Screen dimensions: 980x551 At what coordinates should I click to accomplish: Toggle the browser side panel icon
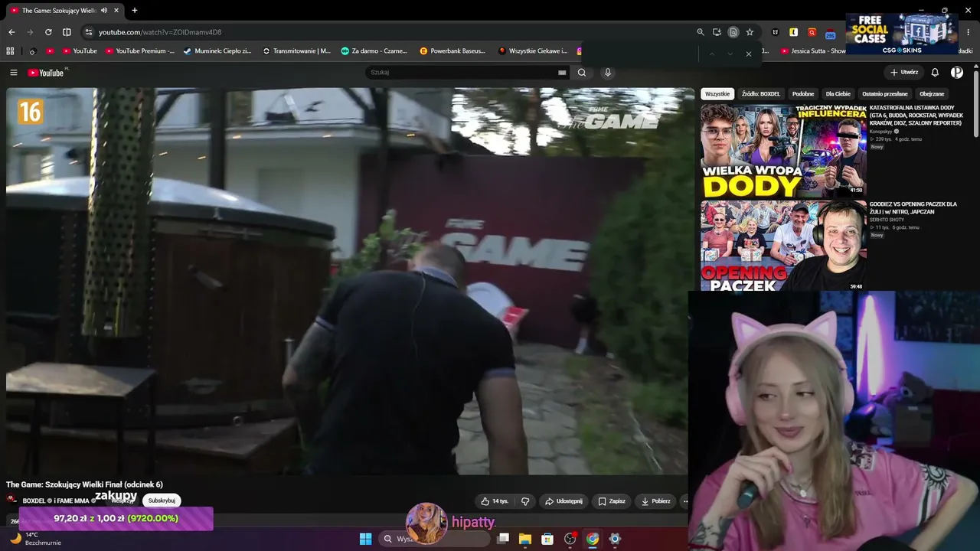point(67,32)
